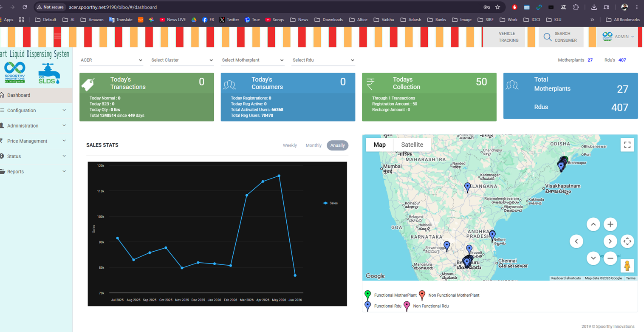Switch the map to Map view
This screenshot has height=332, width=644.
[x=380, y=145]
